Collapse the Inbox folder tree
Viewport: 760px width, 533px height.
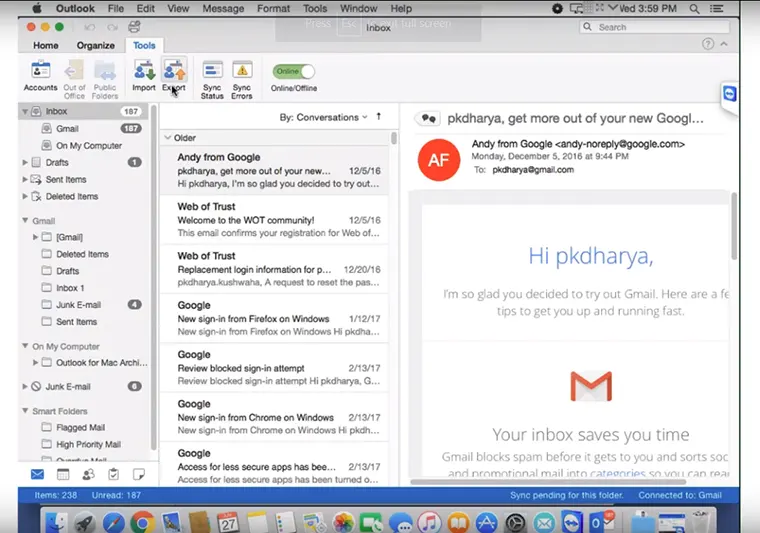pyautogui.click(x=24, y=111)
